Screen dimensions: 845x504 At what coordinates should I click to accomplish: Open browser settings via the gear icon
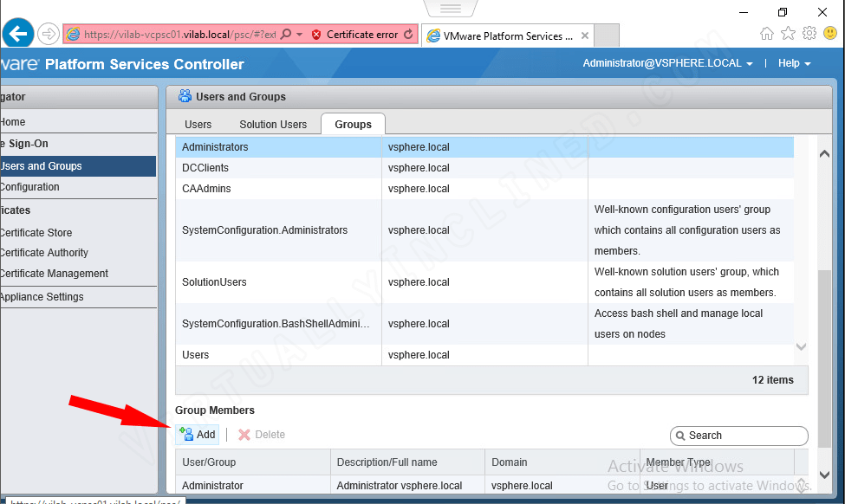[x=809, y=32]
